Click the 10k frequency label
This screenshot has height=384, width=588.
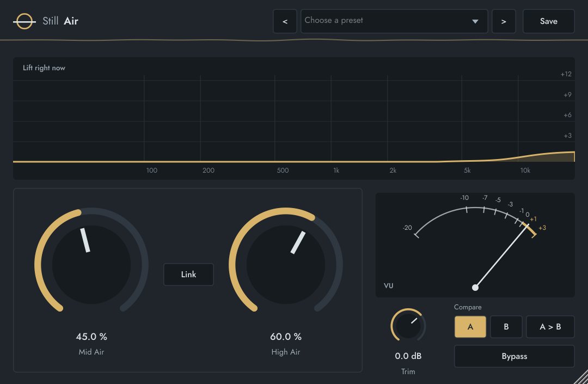(525, 170)
